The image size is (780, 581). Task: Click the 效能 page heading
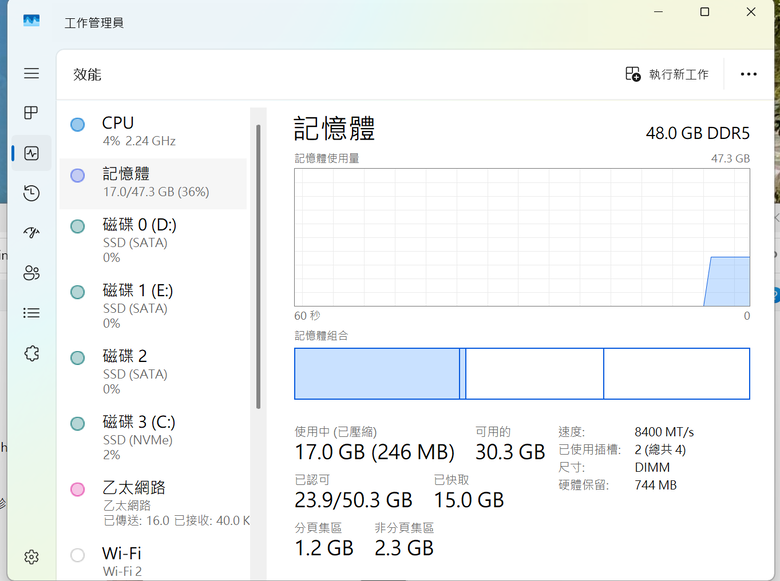[87, 75]
